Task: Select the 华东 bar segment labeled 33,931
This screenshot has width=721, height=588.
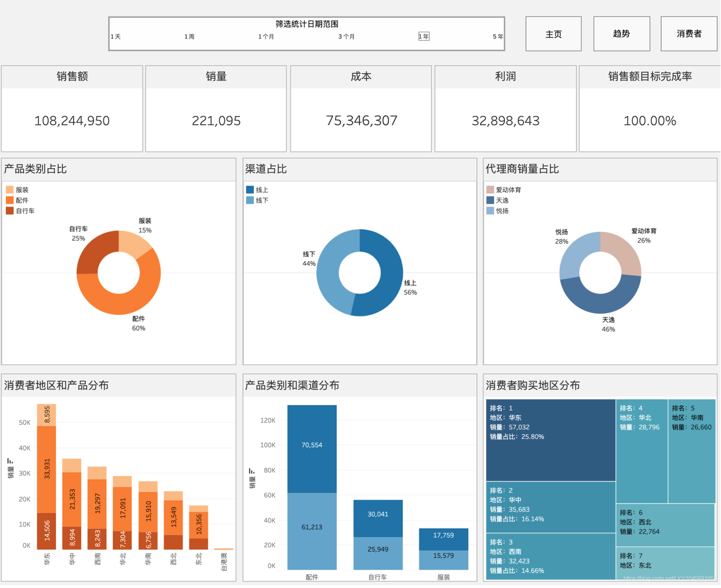Action: tap(47, 469)
